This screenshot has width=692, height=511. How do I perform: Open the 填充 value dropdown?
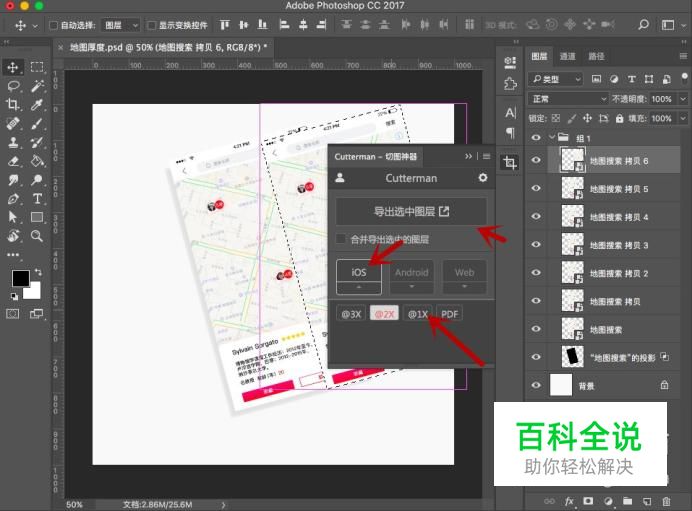pyautogui.click(x=683, y=118)
